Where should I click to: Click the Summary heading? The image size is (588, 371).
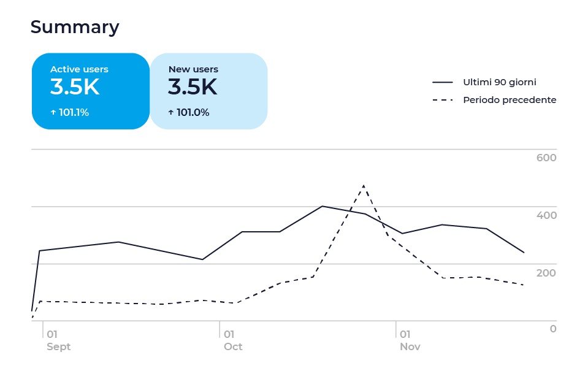(x=75, y=27)
